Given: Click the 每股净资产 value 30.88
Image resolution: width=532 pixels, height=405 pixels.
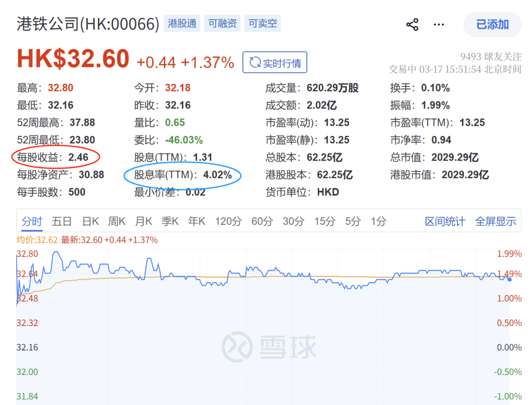Looking at the screenshot, I should click(91, 175).
